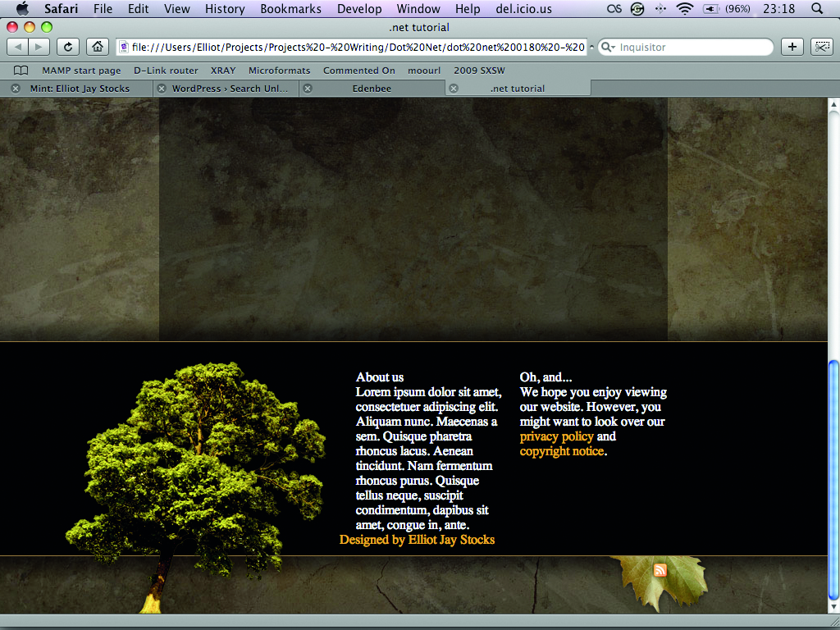Click the address bar history dropdown arrow
Viewport: 840px width, 630px height.
click(x=591, y=47)
